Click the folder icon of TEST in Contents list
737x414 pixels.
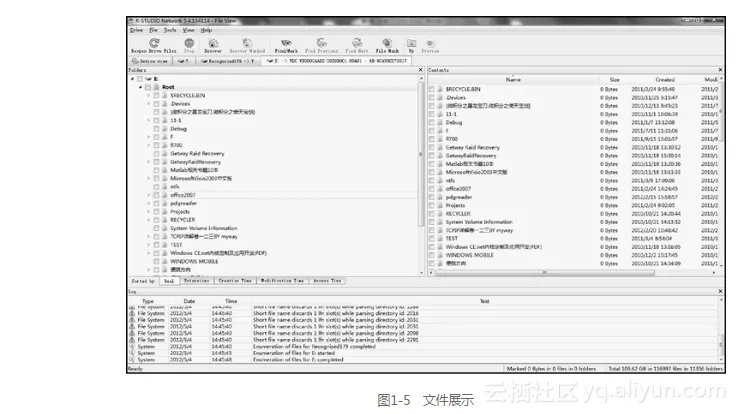[x=440, y=238]
